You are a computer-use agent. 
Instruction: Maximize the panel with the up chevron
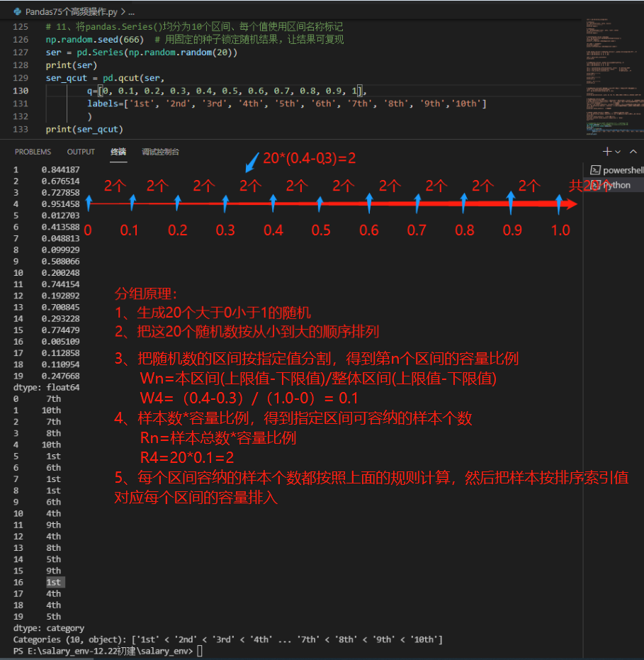pyautogui.click(x=633, y=152)
